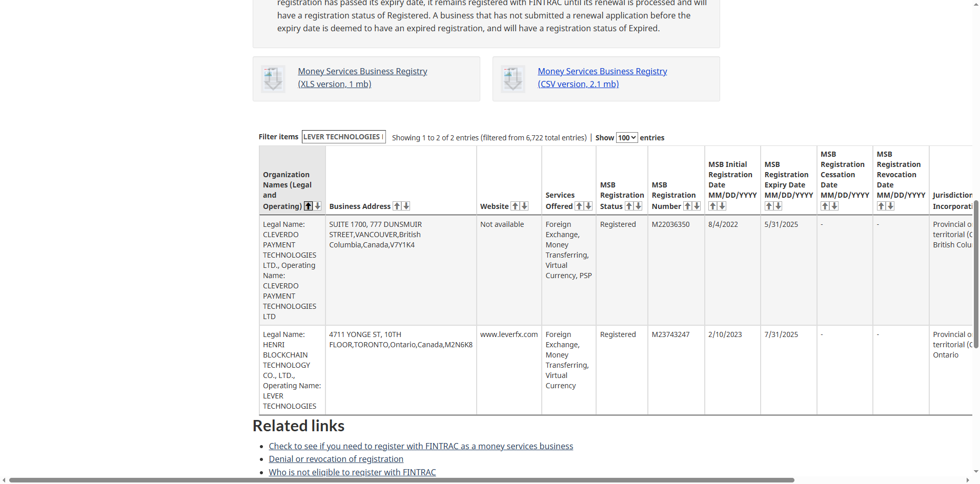Image resolution: width=980 pixels, height=484 pixels.
Task: Sort Website column descending
Action: click(x=524, y=206)
